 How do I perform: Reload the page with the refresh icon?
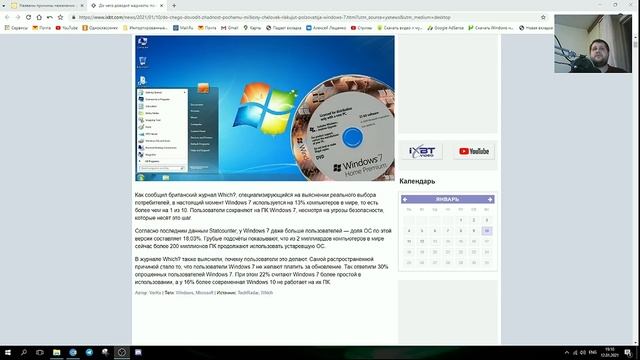[28, 17]
